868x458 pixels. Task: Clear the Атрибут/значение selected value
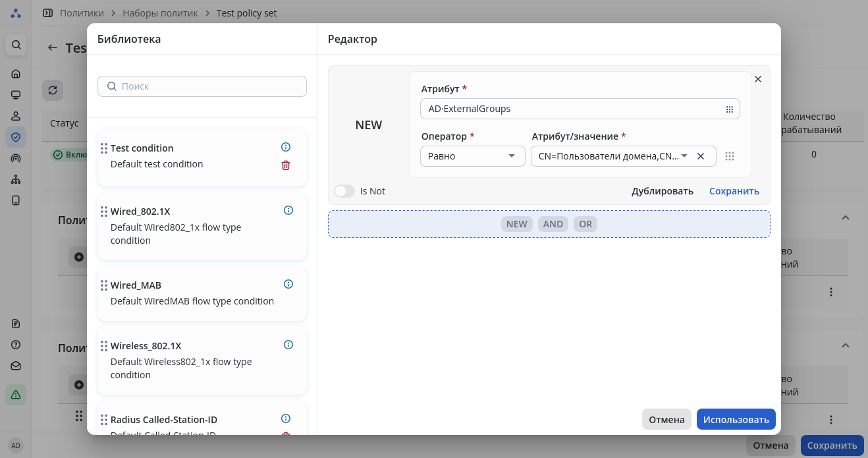[x=701, y=156]
